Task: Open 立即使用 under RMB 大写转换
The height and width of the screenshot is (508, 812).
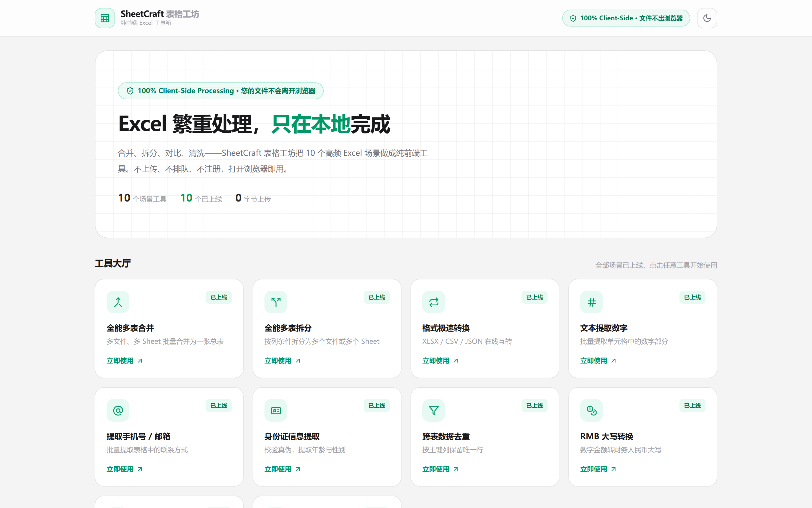Action: tap(598, 469)
